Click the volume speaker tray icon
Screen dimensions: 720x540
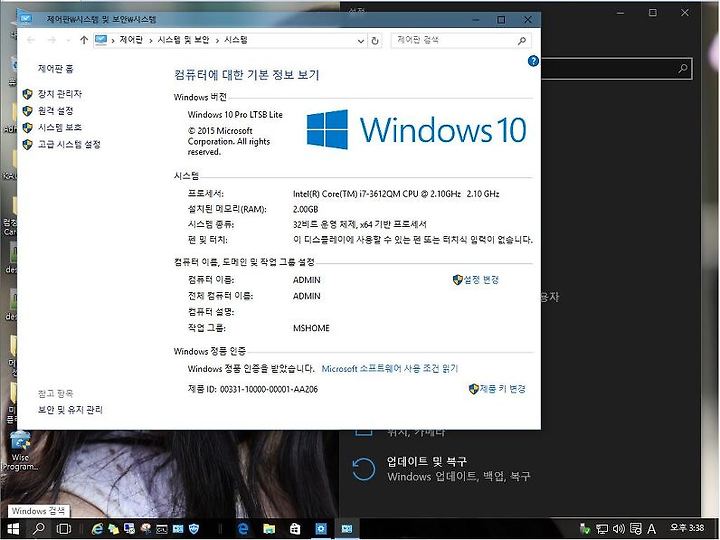618,529
